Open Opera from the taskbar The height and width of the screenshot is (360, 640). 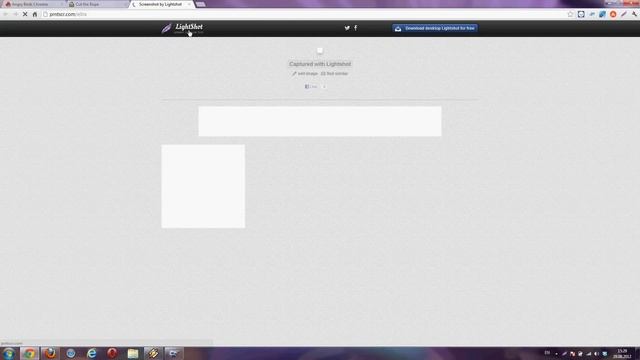coord(112,353)
